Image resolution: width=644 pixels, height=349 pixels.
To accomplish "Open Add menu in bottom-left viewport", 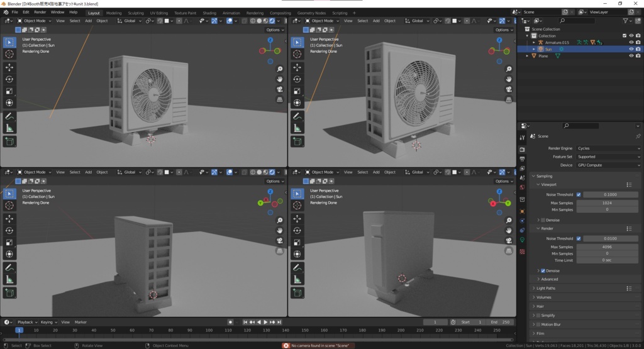I will (x=88, y=172).
